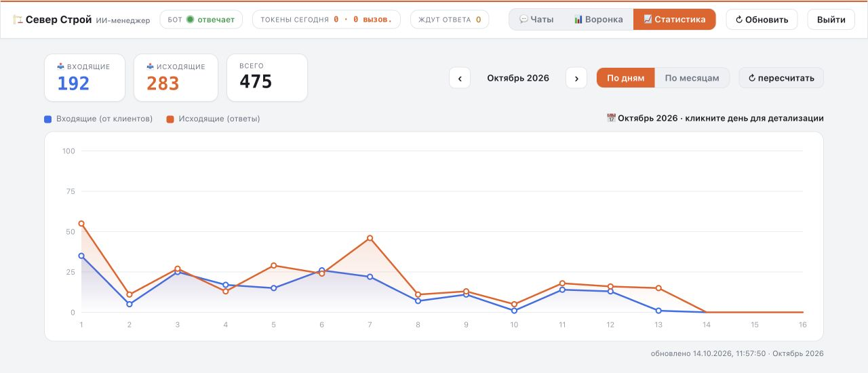Click the blue data point on day 4

226,285
